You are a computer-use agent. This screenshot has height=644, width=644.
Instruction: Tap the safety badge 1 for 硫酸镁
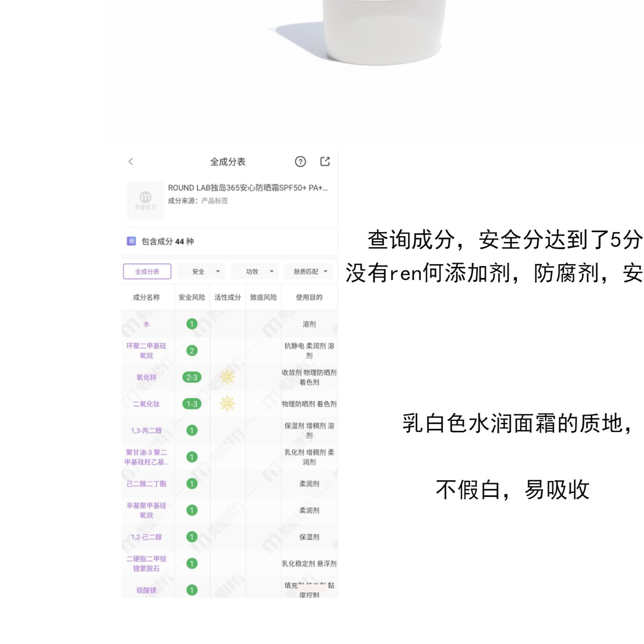[x=192, y=590]
